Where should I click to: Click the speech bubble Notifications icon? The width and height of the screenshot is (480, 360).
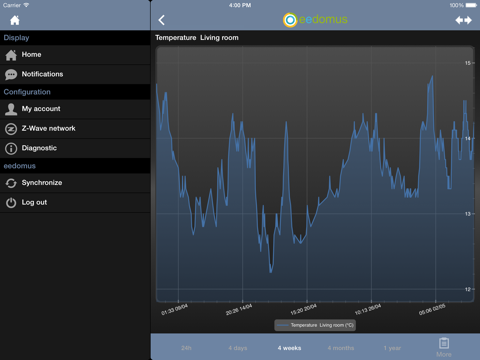pos(11,75)
